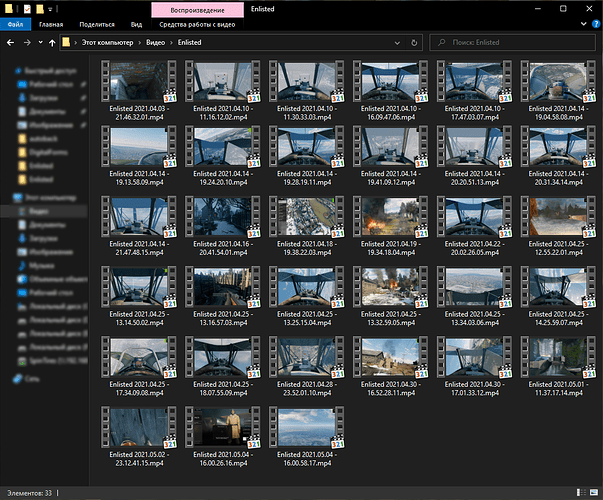Click Enlisted in the address breadcrumb

(x=189, y=42)
